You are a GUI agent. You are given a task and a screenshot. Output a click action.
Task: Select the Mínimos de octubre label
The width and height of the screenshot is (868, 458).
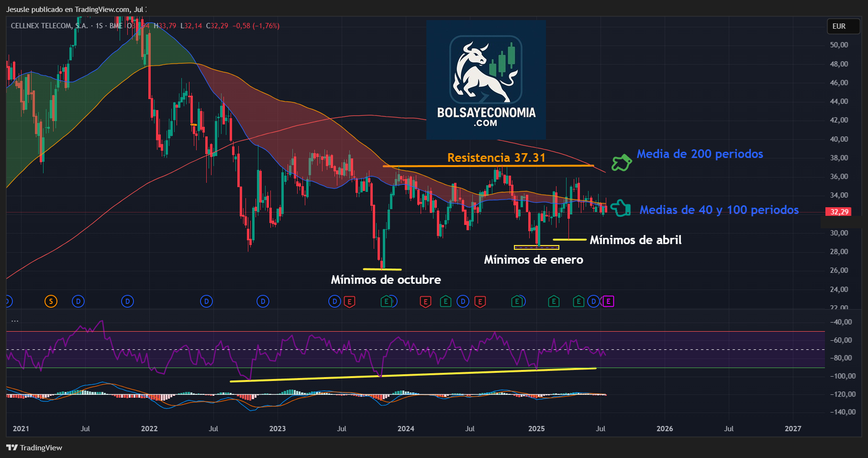(x=386, y=279)
